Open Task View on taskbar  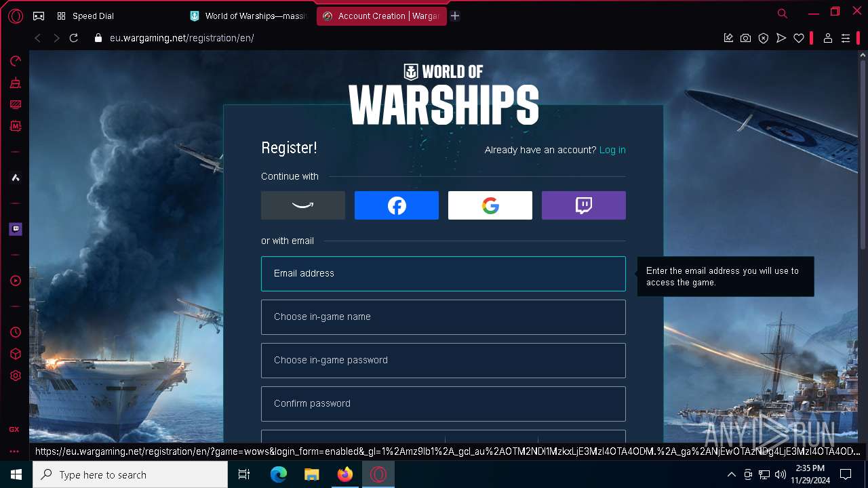coord(244,474)
